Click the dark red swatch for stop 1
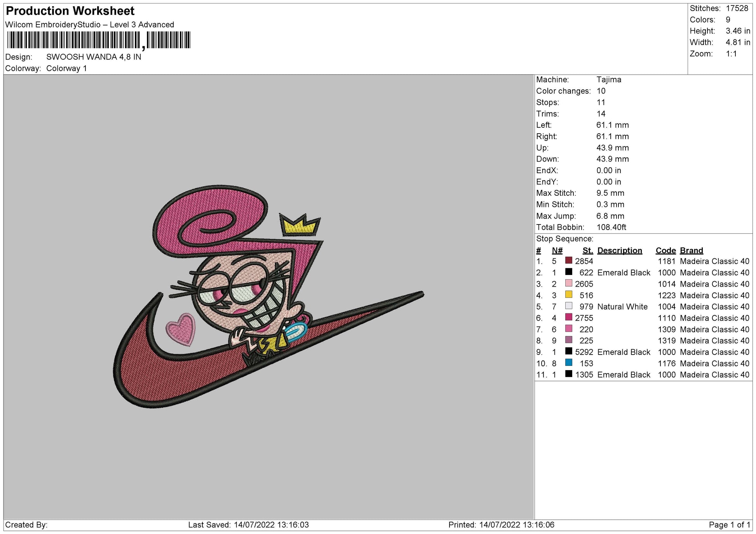Viewport: 756px width, 534px height. 568,261
